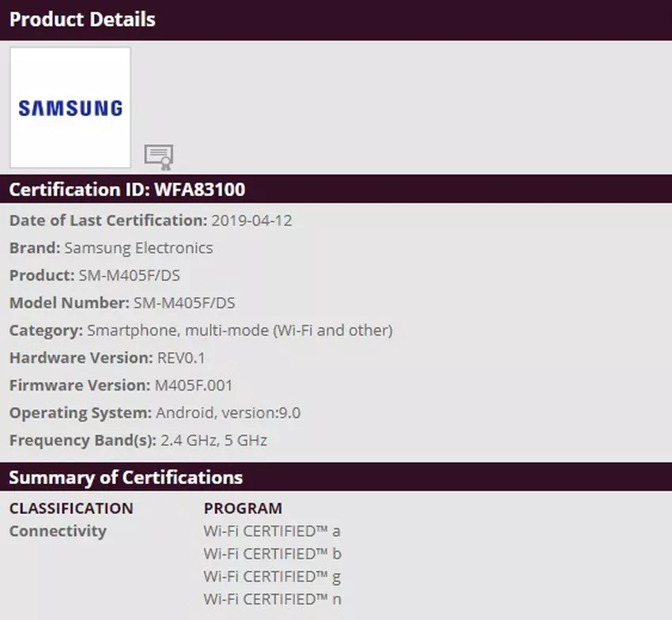Click the CLASSIFICATION column heading
Viewport: 672px width, 620px height.
[71, 508]
